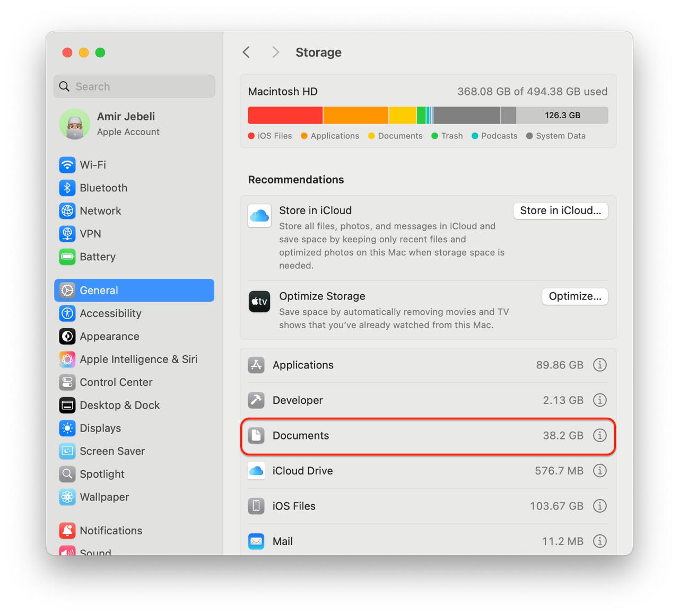The height and width of the screenshot is (616, 679).
Task: Click the red iOS Files bar segment
Action: click(285, 115)
